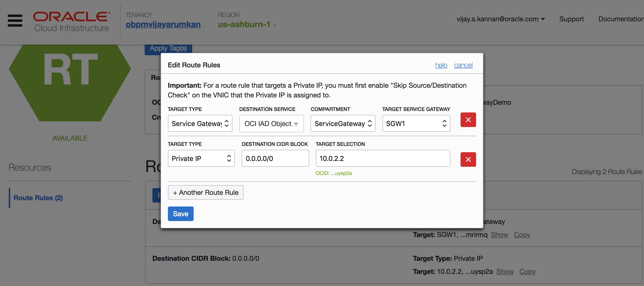Open the vijay.a.kannan user account menu

pyautogui.click(x=500, y=19)
